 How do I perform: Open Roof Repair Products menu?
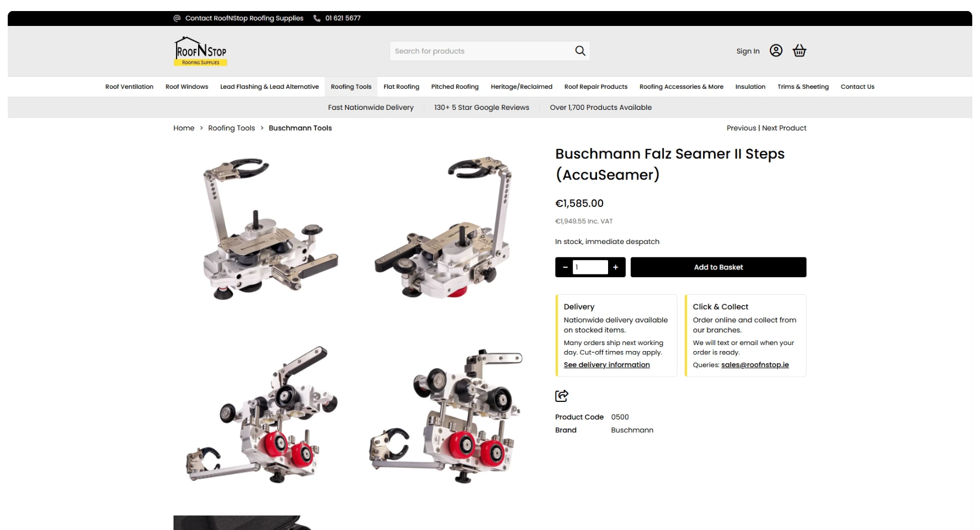[x=596, y=87]
